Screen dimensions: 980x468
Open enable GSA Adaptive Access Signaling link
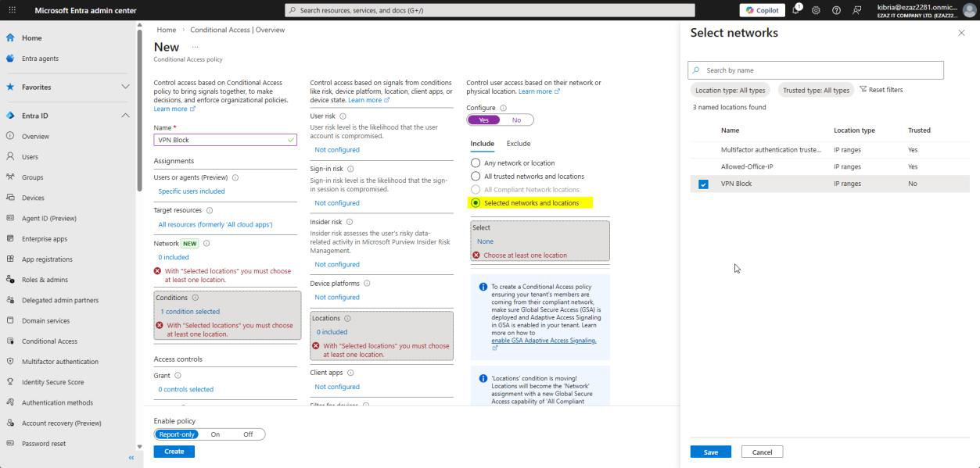(x=544, y=341)
